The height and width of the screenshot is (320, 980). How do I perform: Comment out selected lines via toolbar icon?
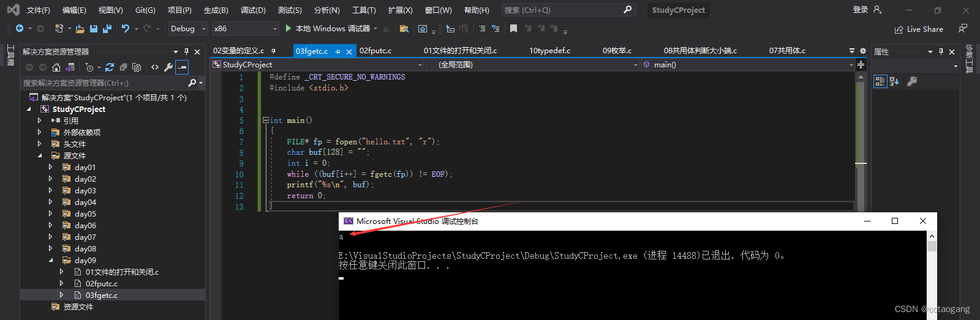point(481,29)
